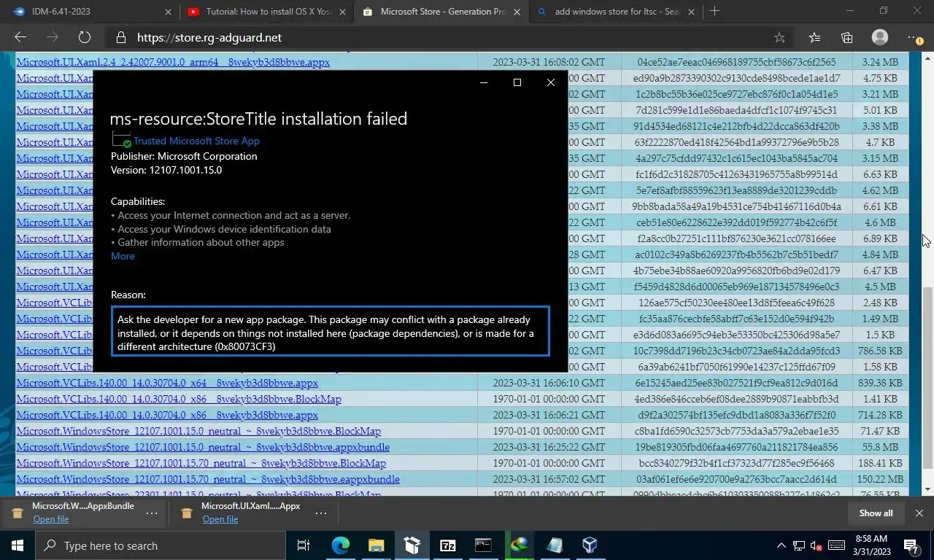934x560 pixels.
Task: Open options menu for UI.Xaml Appx download
Action: [x=321, y=513]
